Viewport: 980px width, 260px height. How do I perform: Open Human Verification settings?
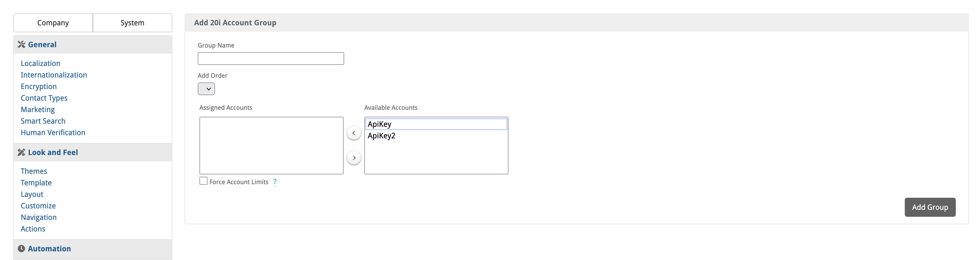pyautogui.click(x=53, y=133)
